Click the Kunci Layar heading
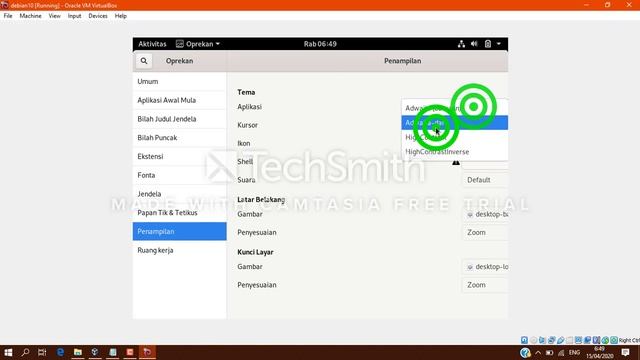Screen dimensions: 640x360 (x=255, y=252)
